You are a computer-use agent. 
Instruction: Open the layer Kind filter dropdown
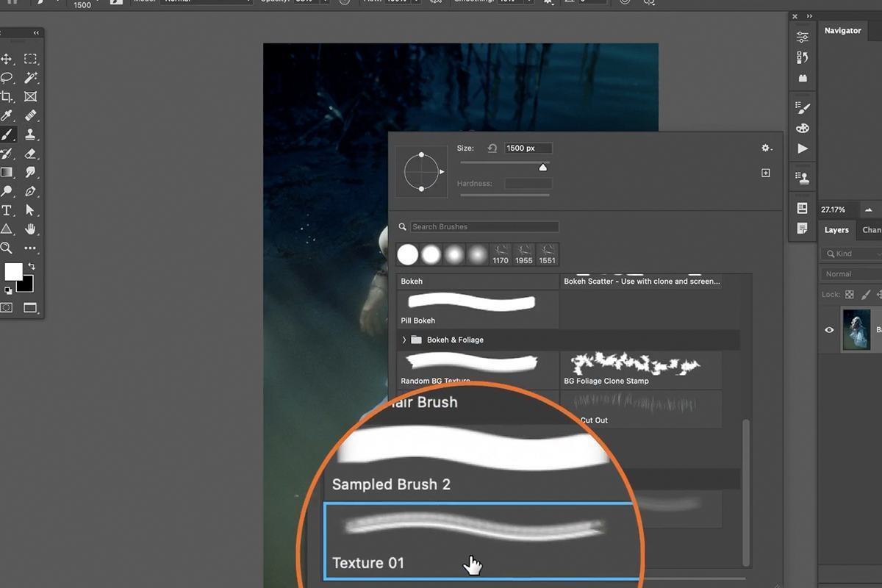(851, 254)
